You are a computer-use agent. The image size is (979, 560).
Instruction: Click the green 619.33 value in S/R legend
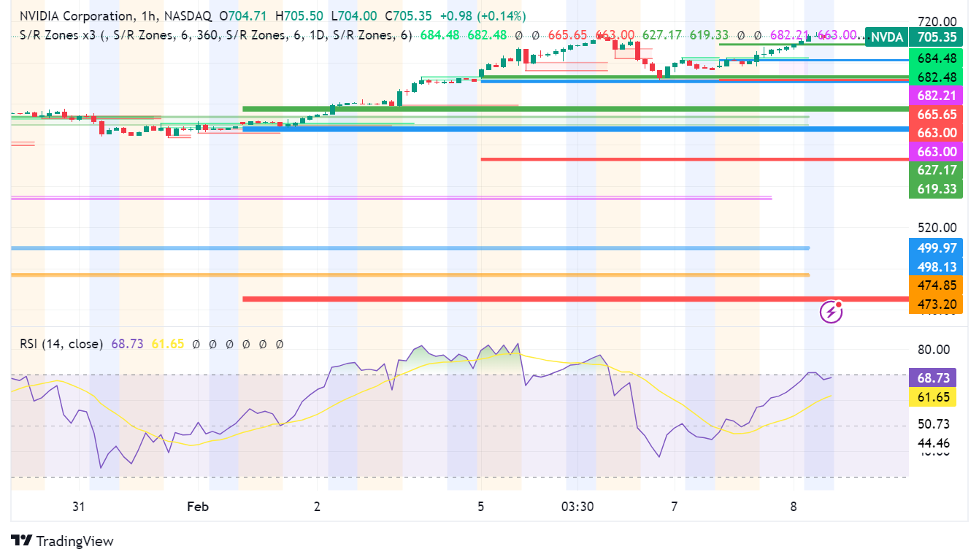[x=709, y=34]
